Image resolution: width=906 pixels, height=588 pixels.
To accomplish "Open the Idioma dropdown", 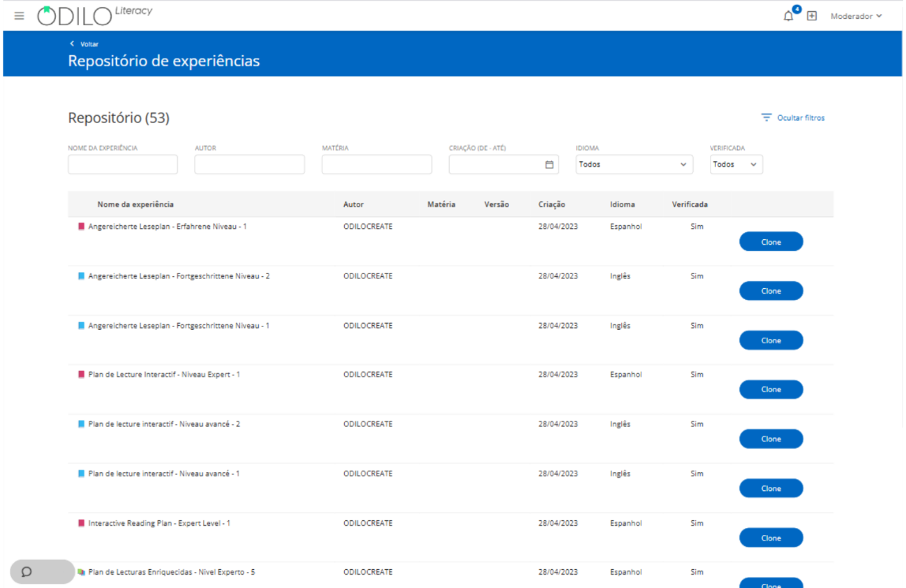I will 634,165.
